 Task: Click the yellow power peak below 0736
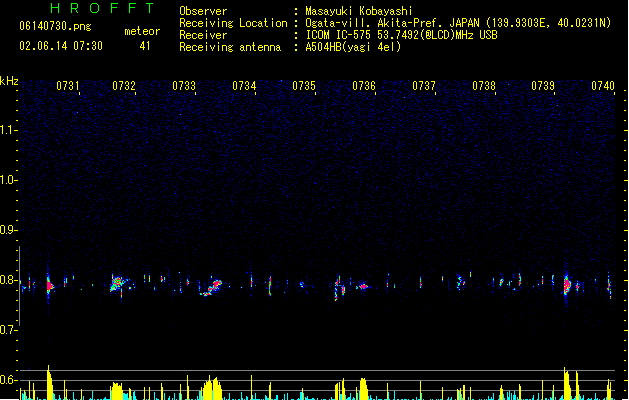click(x=363, y=388)
